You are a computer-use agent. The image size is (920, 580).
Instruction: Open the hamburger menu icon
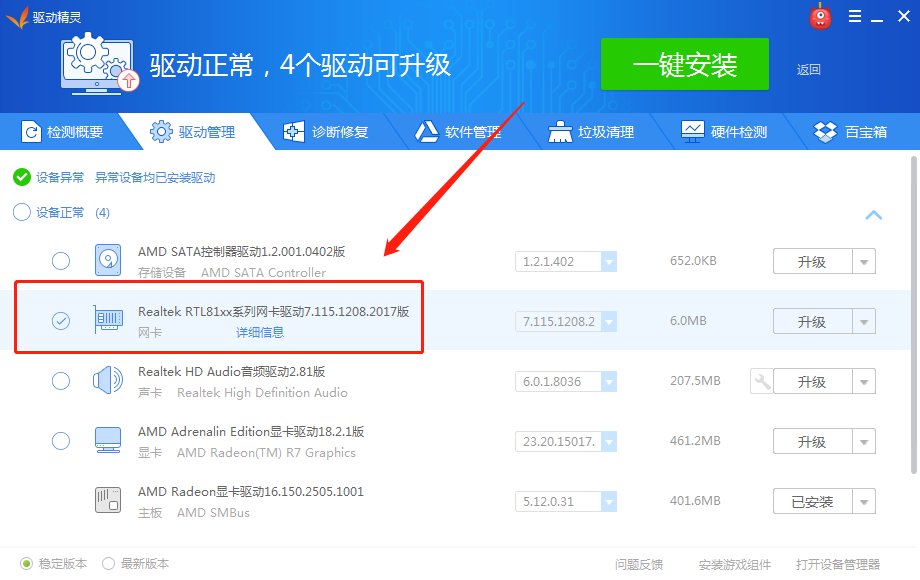click(x=855, y=16)
